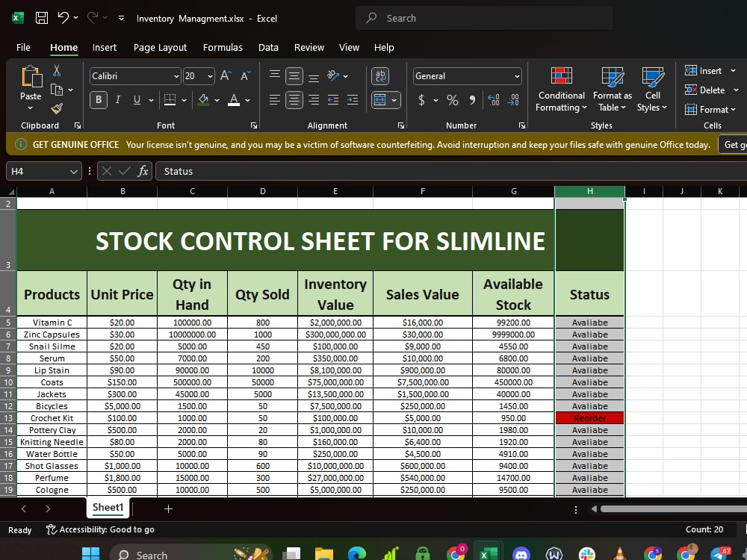747x560 pixels.
Task: Click the Decrease Indent icon
Action: click(333, 99)
